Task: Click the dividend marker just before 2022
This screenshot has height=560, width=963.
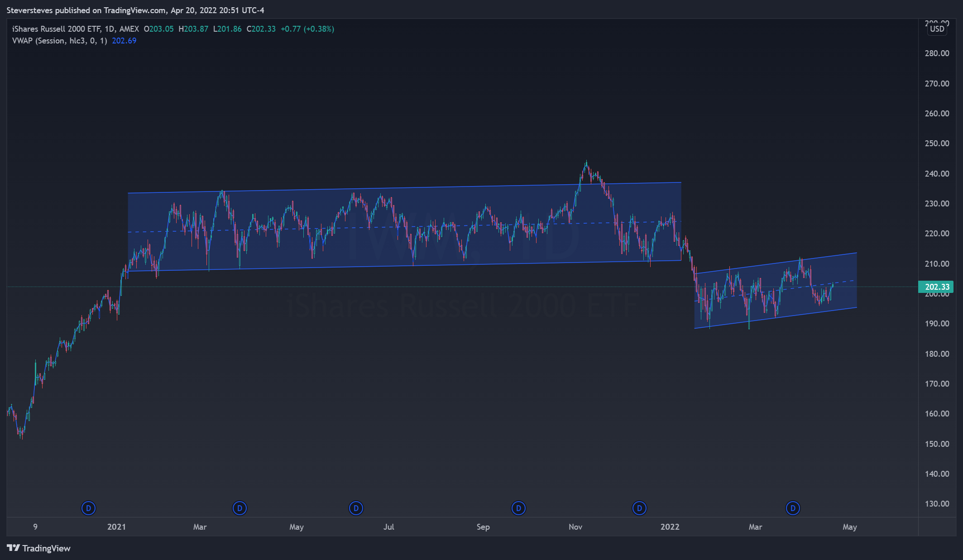Action: (x=639, y=508)
